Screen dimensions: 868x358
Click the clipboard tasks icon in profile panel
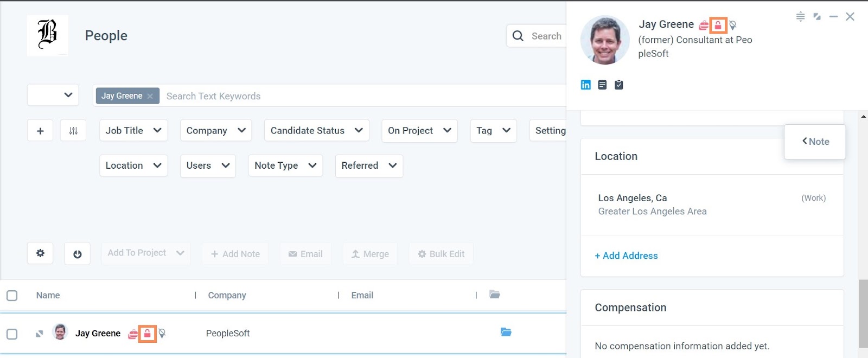tap(619, 85)
